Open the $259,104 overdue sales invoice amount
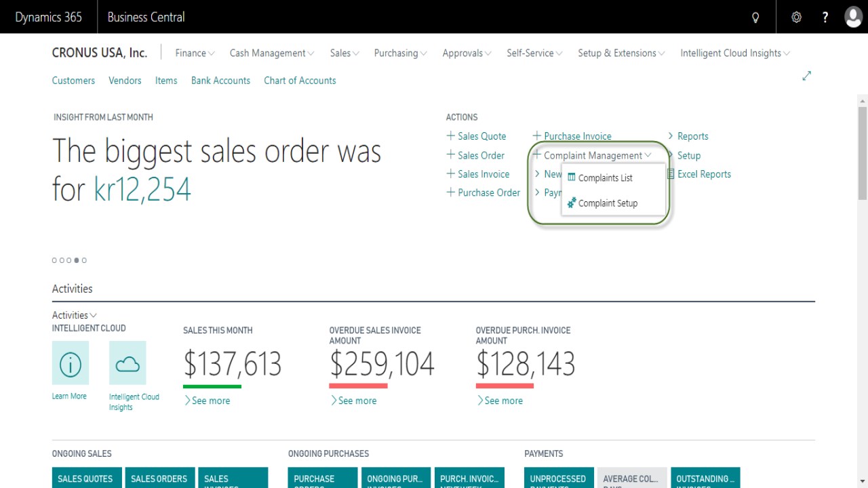Screen dimensions: 868x488 click(382, 364)
